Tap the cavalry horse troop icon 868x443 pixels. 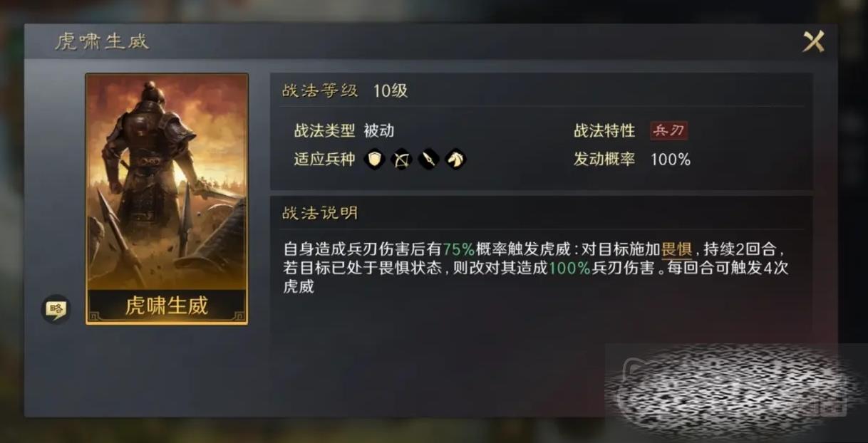tap(455, 159)
